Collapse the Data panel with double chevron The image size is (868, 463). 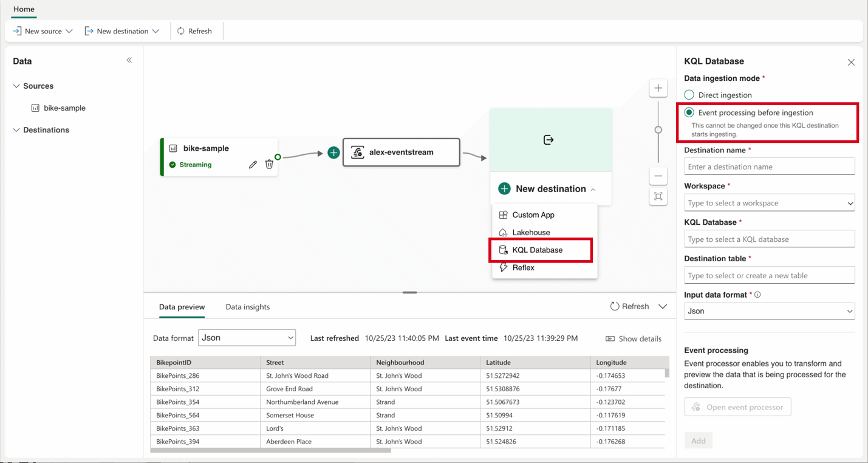129,60
